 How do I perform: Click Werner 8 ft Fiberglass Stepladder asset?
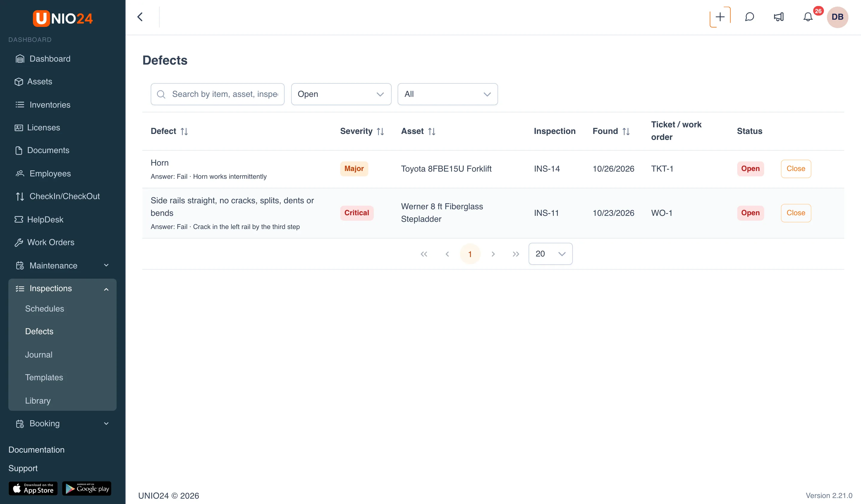[x=442, y=213]
